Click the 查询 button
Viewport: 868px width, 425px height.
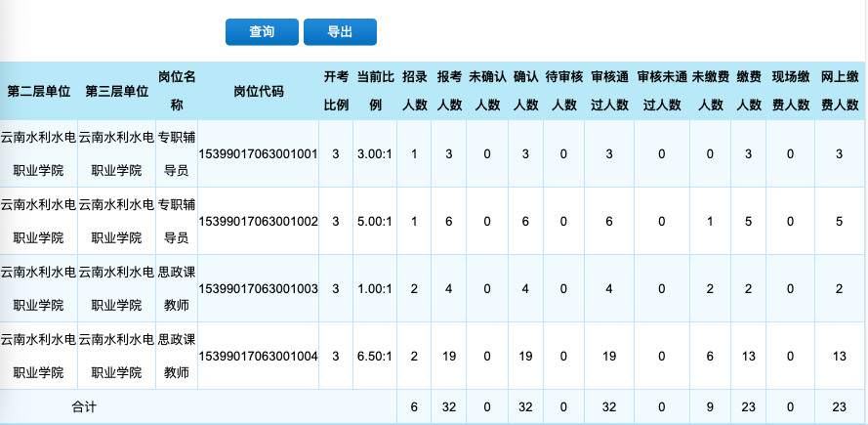[x=261, y=32]
